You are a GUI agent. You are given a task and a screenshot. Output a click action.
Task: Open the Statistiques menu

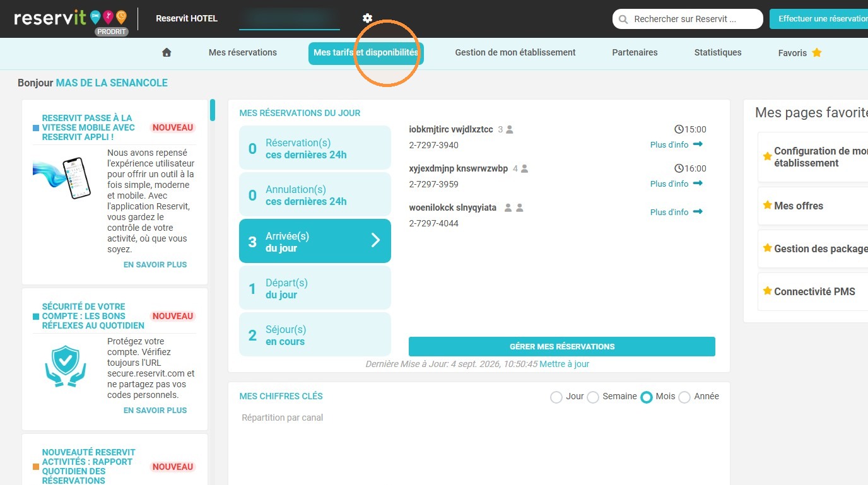click(718, 53)
